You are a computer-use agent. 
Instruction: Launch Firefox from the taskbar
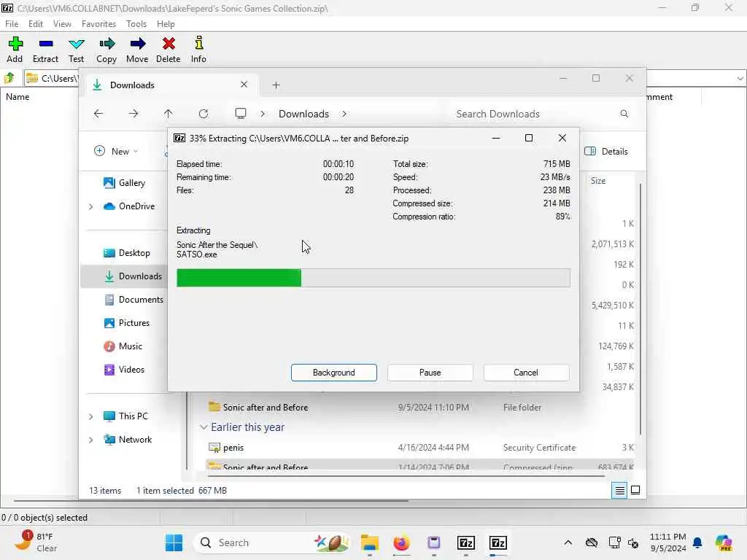(402, 542)
